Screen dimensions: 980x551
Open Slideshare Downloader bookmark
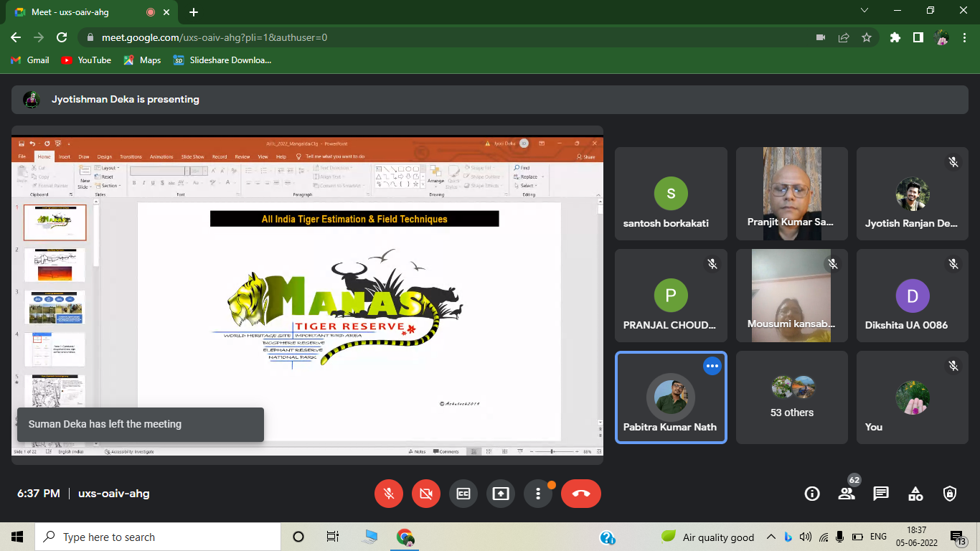point(222,60)
